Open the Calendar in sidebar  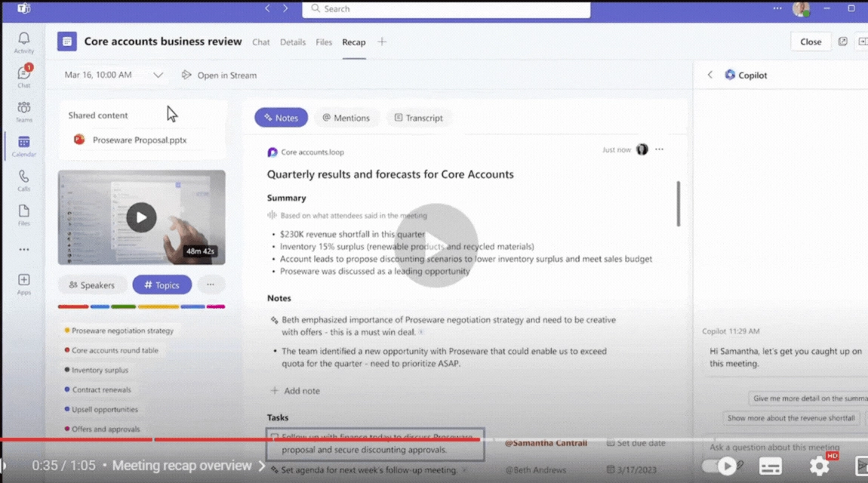(x=24, y=146)
